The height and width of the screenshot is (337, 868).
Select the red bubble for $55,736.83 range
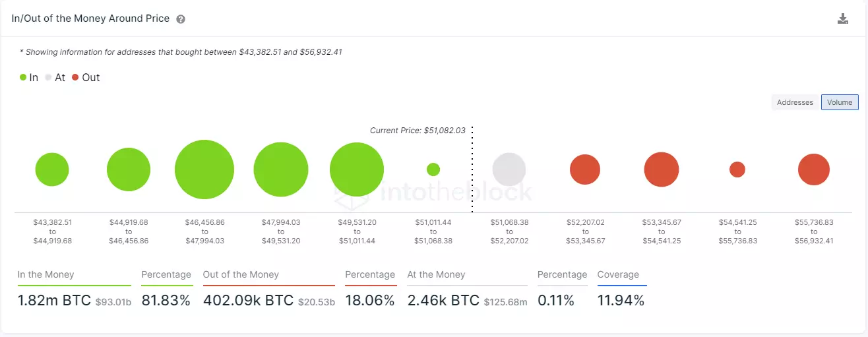click(x=814, y=169)
